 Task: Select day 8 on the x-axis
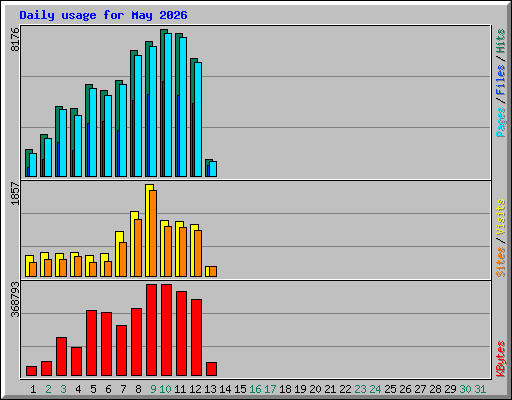point(138,389)
